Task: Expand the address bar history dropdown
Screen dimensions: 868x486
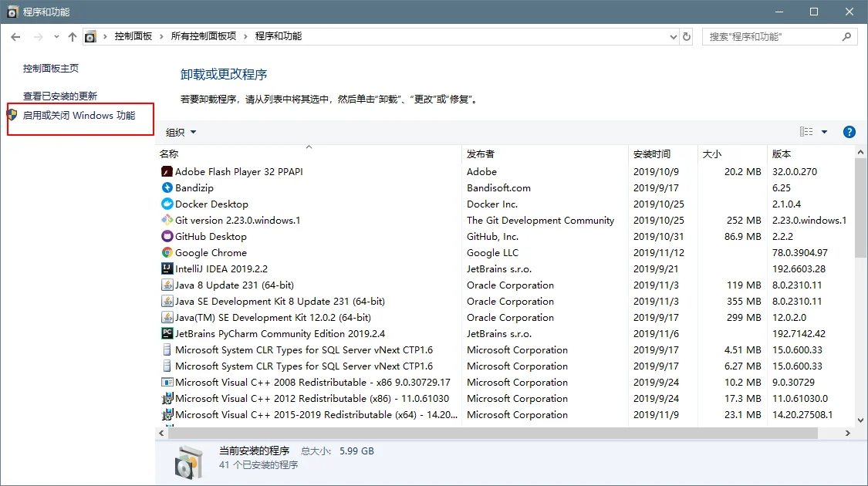Action: [x=673, y=36]
